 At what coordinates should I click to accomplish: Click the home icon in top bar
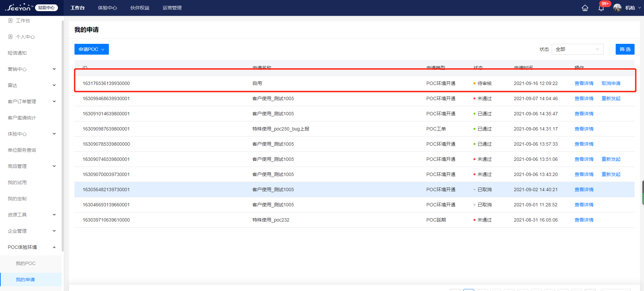coord(585,8)
